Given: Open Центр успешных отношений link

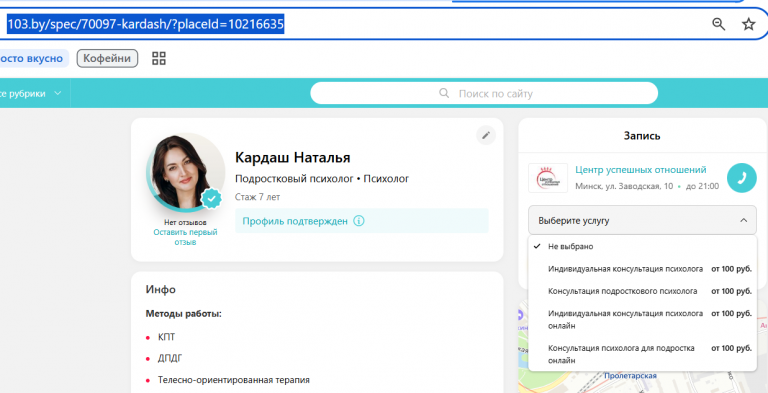Looking at the screenshot, I should pos(641,170).
